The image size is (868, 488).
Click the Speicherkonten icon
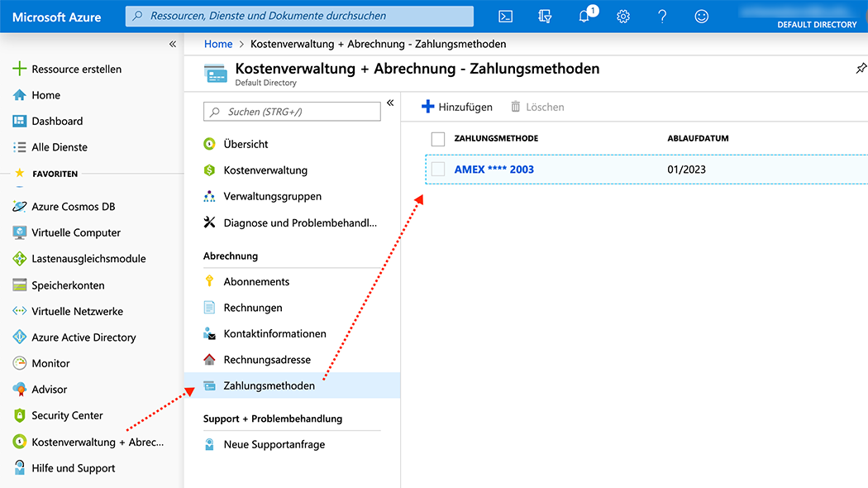pos(19,285)
